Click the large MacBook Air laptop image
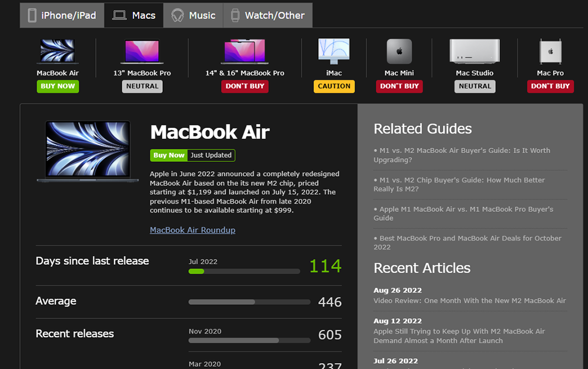 coord(88,151)
